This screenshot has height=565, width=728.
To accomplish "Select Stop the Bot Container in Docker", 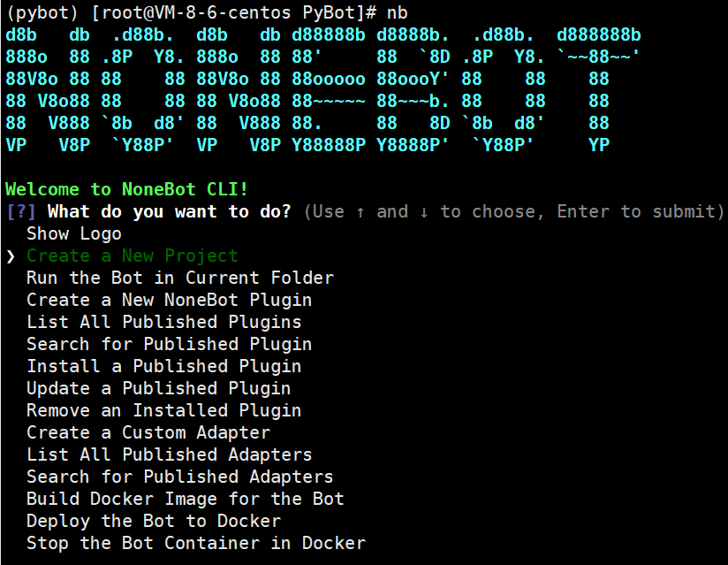I will (196, 543).
